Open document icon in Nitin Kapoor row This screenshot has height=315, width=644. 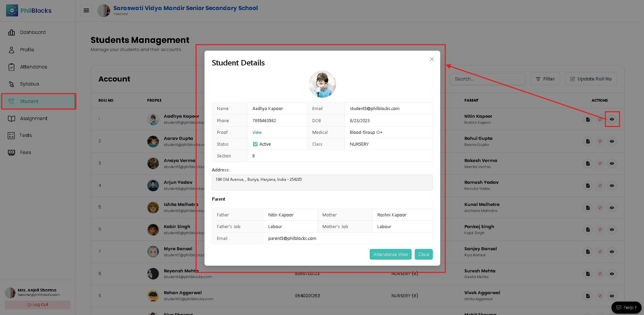588,119
